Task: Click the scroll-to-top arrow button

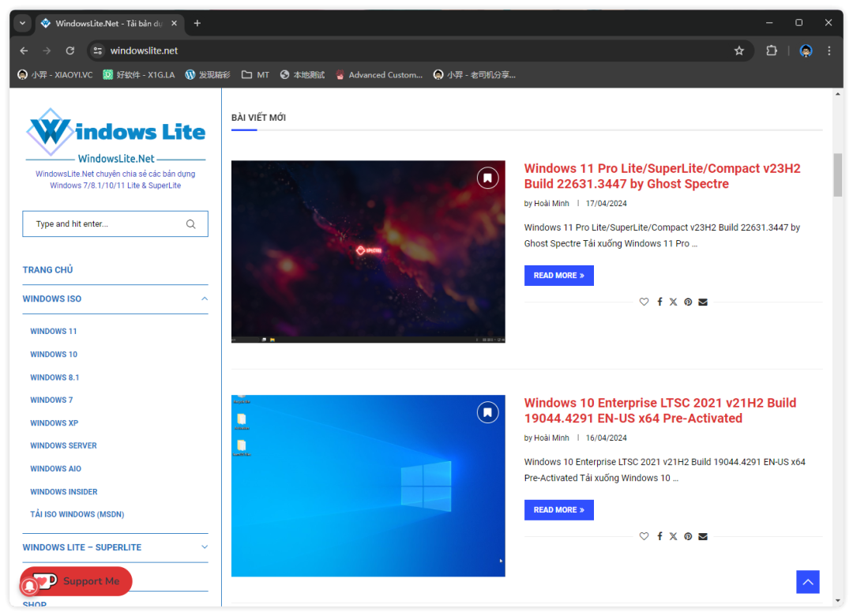Action: pos(807,582)
